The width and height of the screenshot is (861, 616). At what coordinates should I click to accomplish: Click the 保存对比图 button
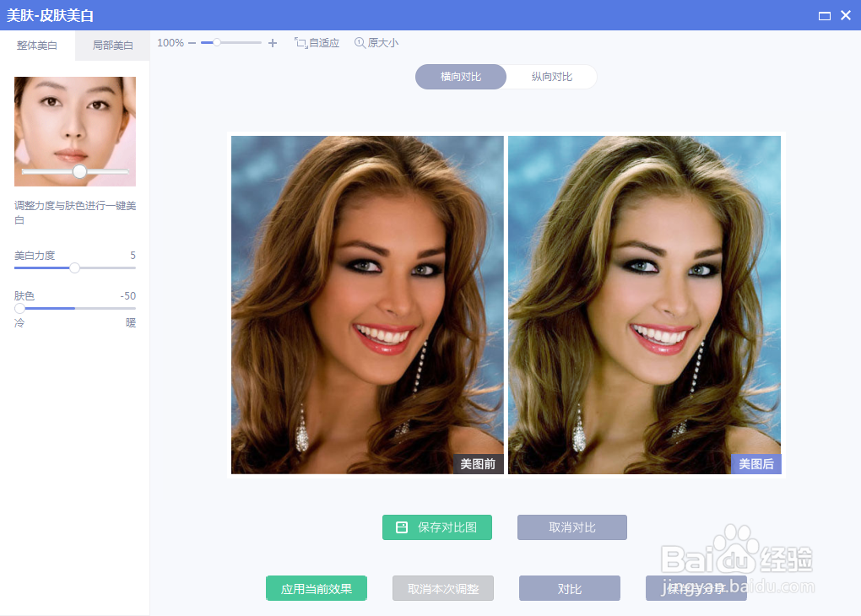(437, 527)
